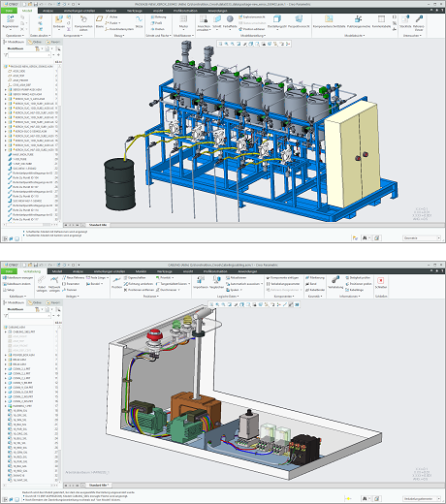Click the Importieren icon in Verkabelung ribbon

click(201, 282)
